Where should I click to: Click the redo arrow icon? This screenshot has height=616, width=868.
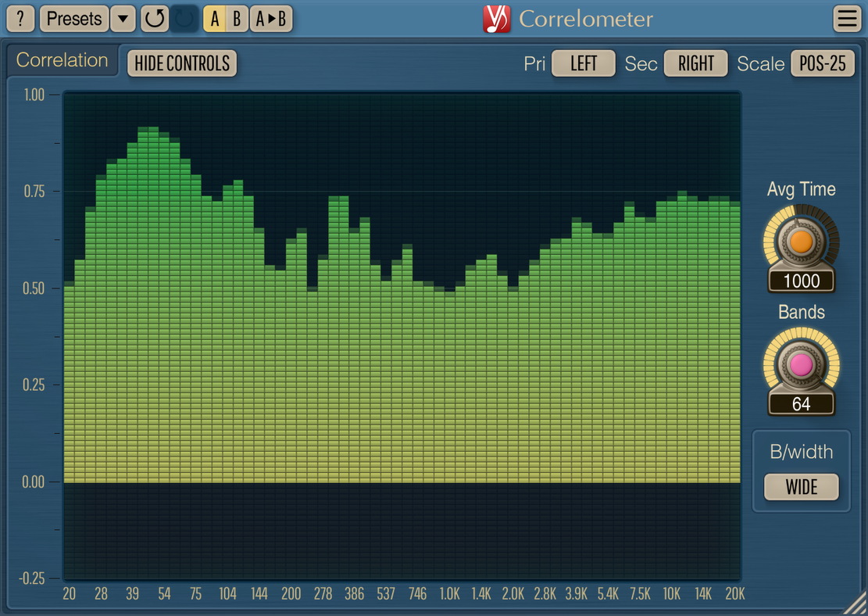coord(185,19)
